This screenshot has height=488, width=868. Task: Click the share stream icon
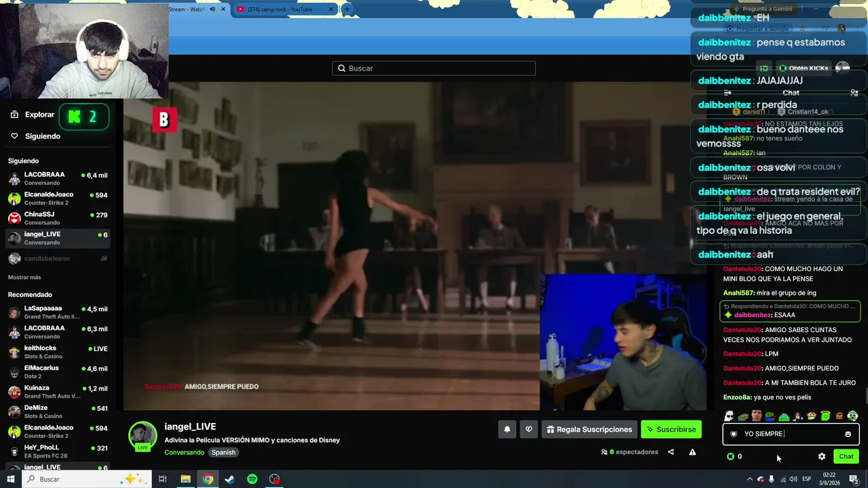coord(671,452)
